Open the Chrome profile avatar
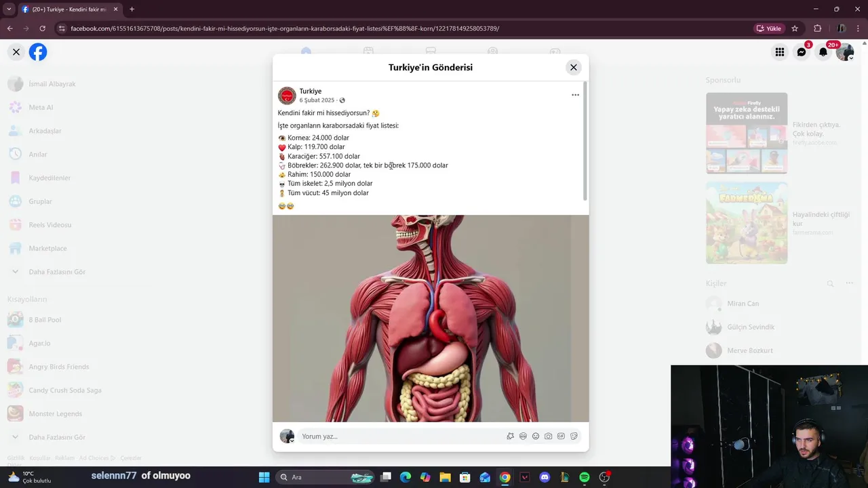Viewport: 868px width, 488px height. point(841,28)
